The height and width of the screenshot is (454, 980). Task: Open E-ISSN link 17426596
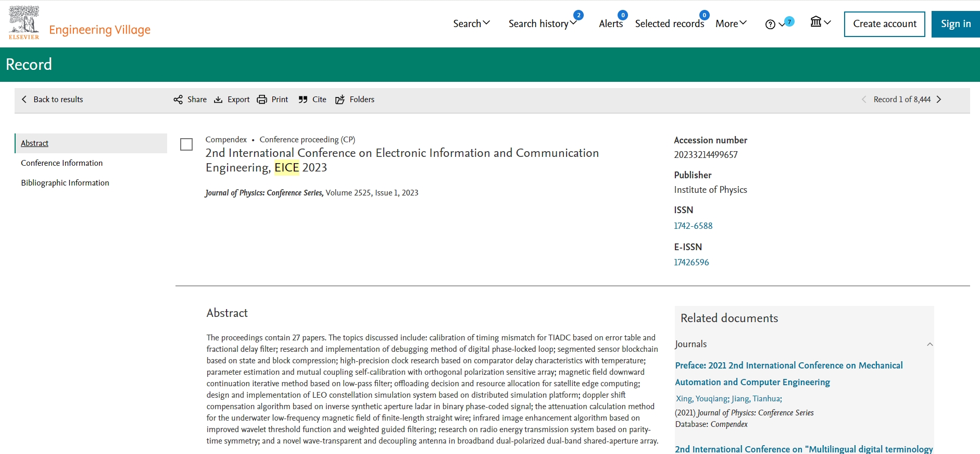(692, 262)
